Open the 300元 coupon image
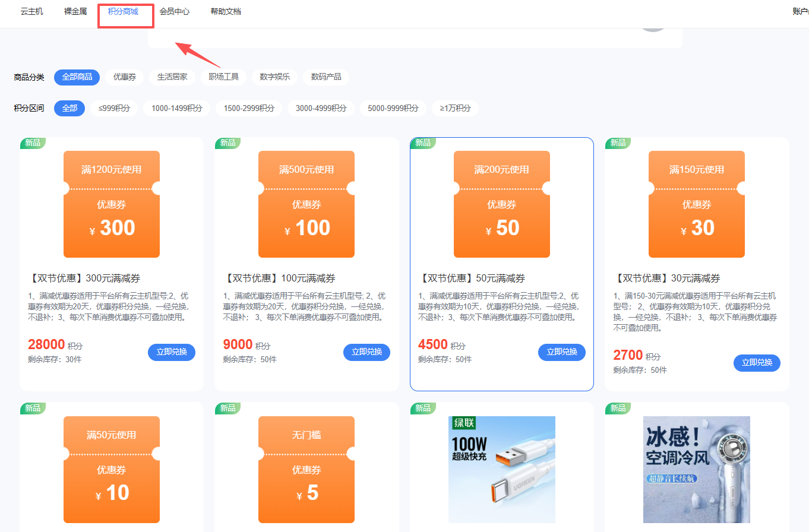The image size is (809, 532). [x=112, y=204]
